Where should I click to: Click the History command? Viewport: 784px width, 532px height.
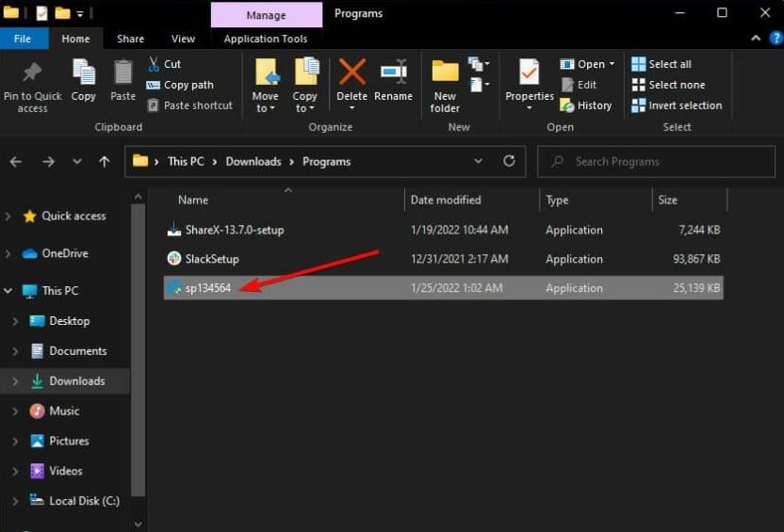(585, 105)
